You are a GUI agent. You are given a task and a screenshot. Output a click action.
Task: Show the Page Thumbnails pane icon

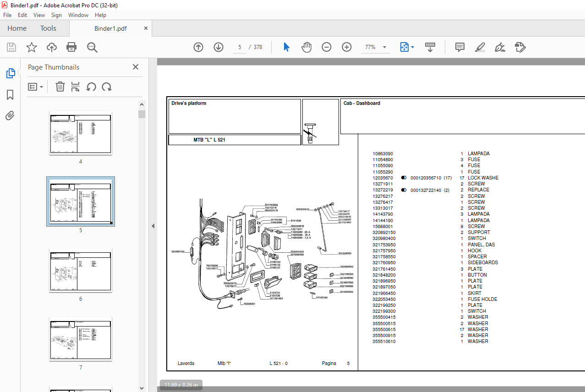point(10,73)
